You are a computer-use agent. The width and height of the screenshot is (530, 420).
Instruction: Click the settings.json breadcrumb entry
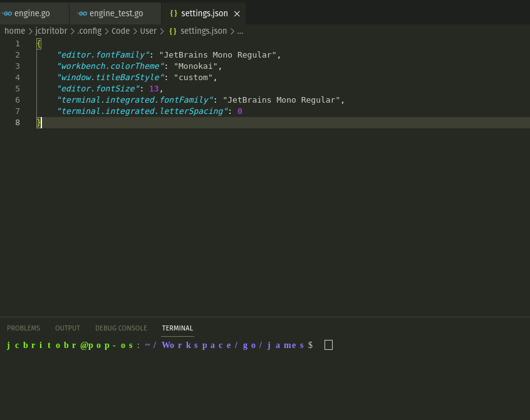click(204, 31)
